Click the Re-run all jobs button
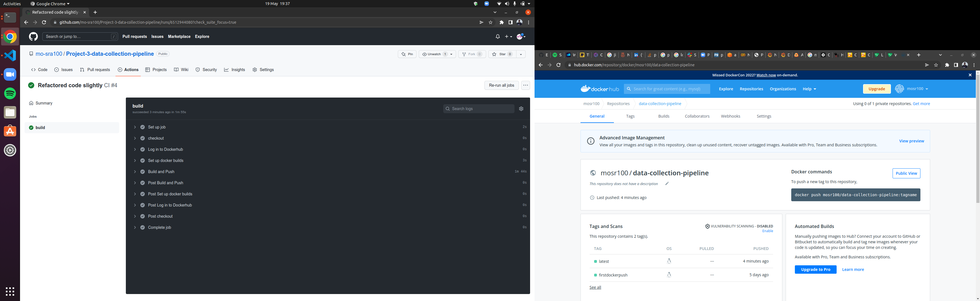The image size is (980, 301). tap(501, 85)
